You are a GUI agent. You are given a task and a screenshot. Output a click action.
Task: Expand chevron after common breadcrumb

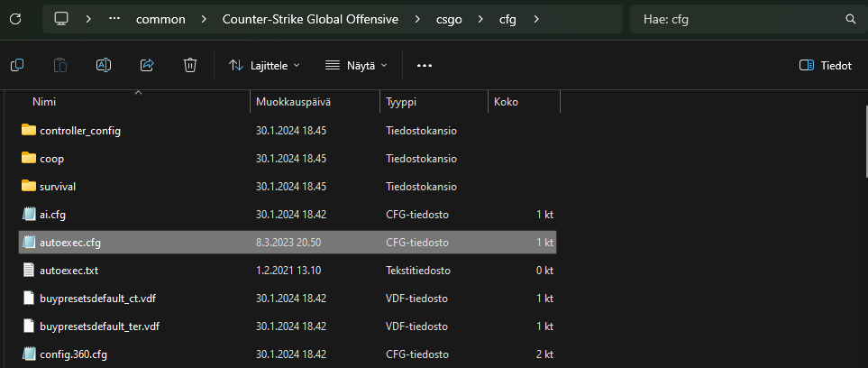pos(204,19)
